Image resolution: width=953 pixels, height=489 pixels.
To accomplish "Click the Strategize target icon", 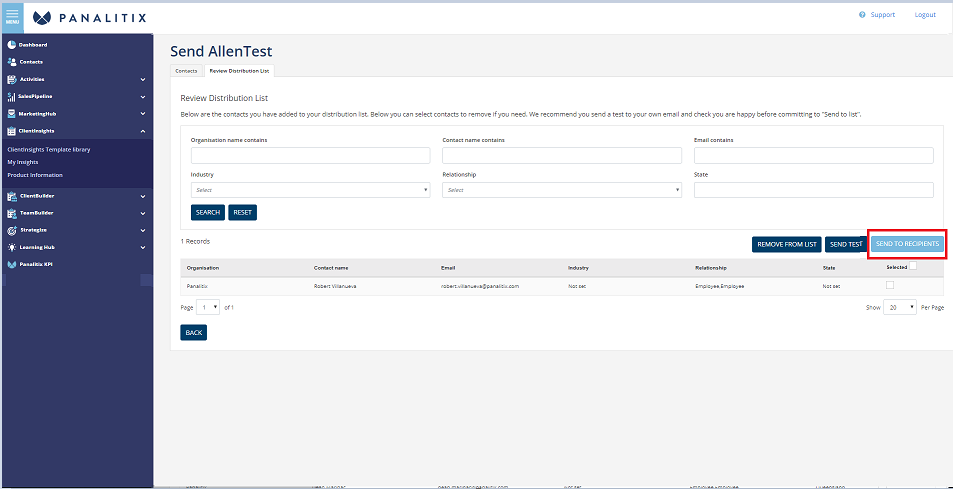I will pos(12,230).
